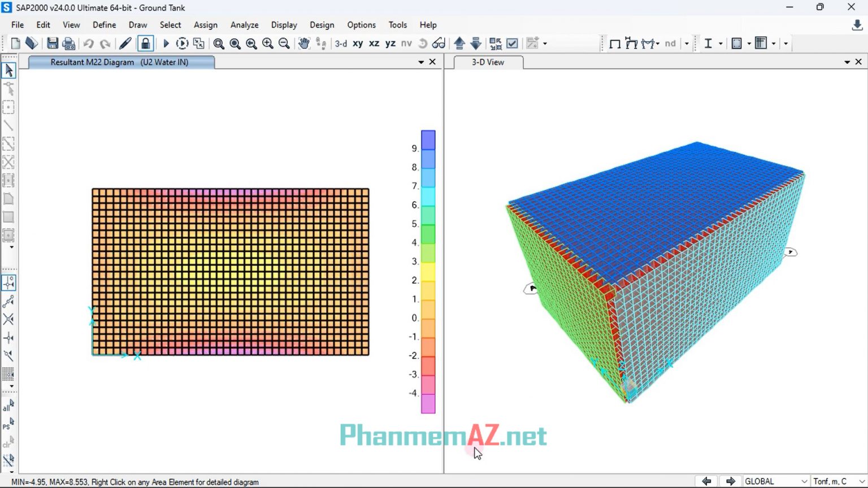The image size is (868, 488).
Task: Toggle the Select All 'all' button
Action: [8, 406]
